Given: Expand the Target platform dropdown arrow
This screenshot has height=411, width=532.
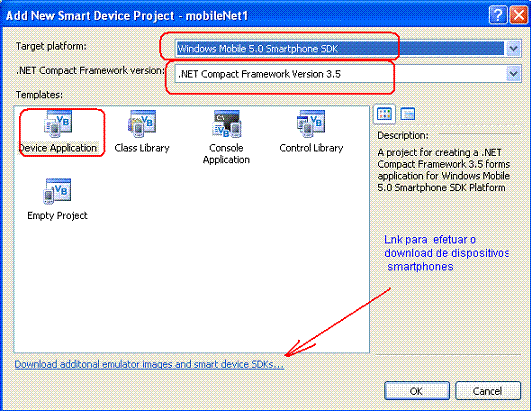Looking at the screenshot, I should tap(513, 49).
